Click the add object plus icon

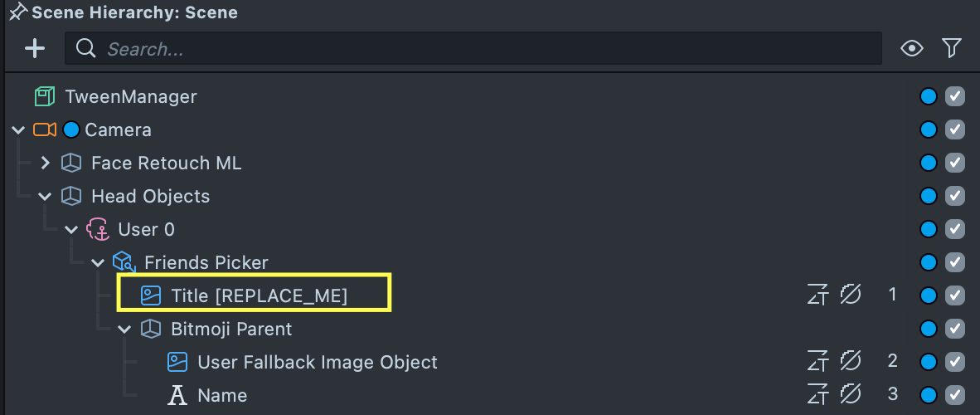point(35,49)
